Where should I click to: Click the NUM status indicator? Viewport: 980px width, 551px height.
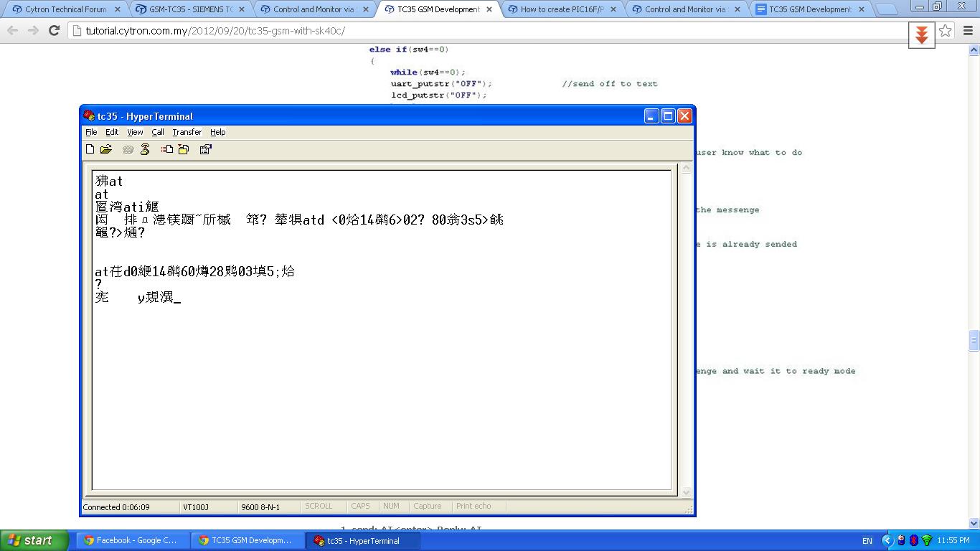(x=391, y=506)
